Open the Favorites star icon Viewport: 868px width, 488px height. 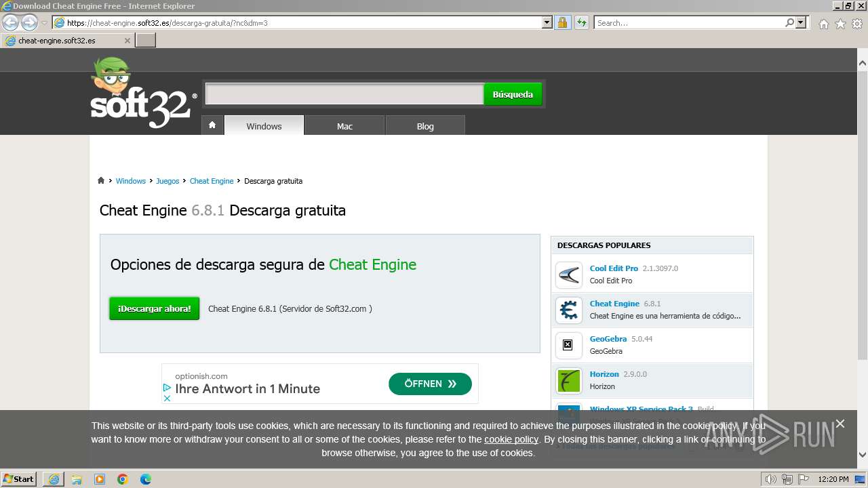coord(840,24)
